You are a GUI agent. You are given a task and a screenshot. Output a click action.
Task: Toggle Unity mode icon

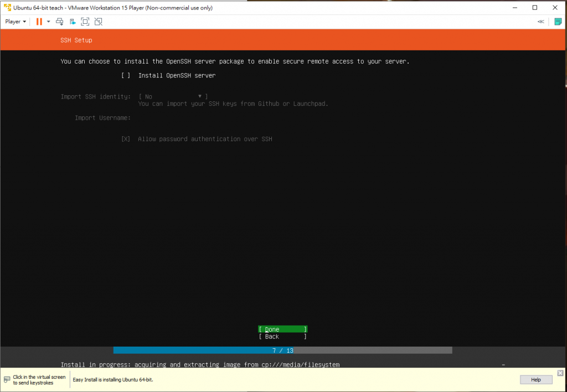point(99,22)
